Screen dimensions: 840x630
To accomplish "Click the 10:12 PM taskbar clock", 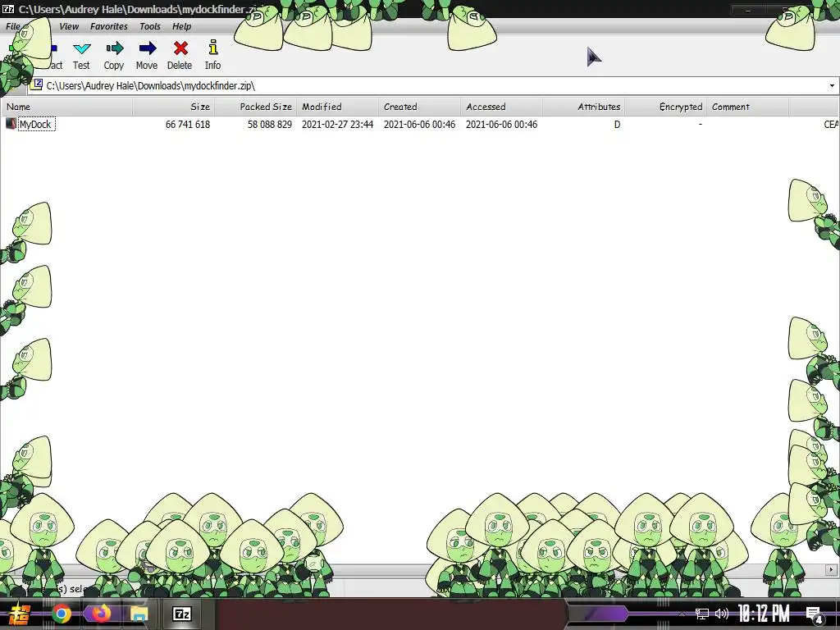I will (x=764, y=614).
